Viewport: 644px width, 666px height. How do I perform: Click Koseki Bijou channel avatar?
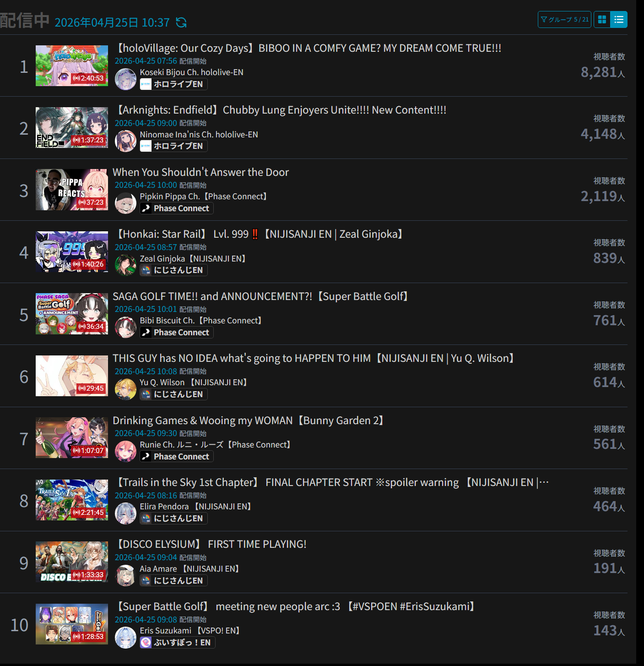(125, 79)
